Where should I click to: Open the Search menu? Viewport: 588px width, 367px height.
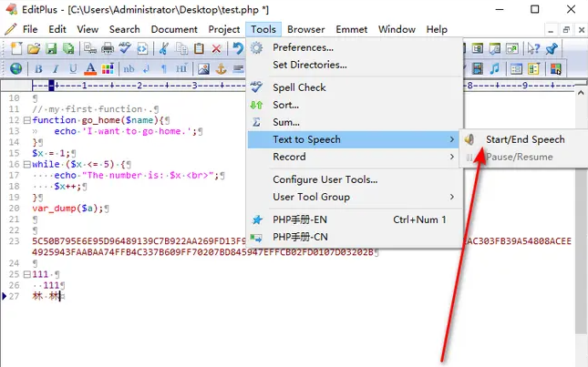(x=125, y=29)
